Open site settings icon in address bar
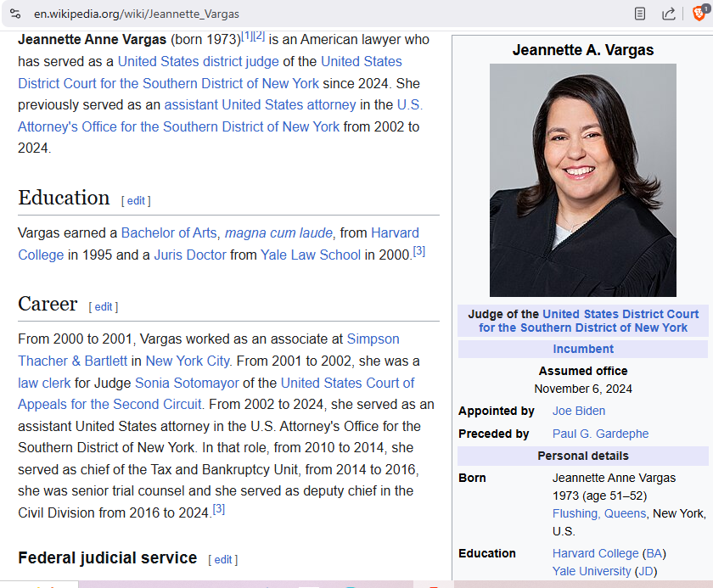 pos(15,14)
